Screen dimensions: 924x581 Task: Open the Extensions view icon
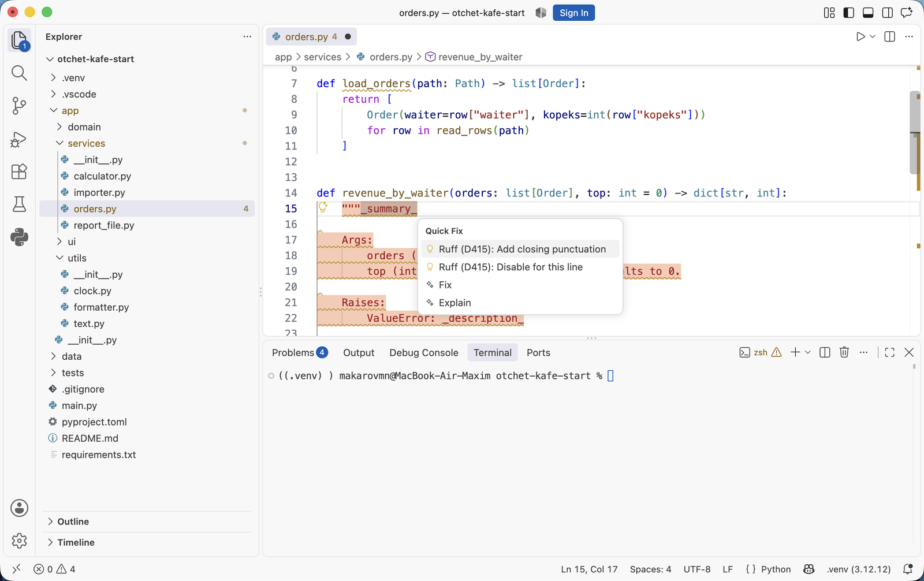19,172
